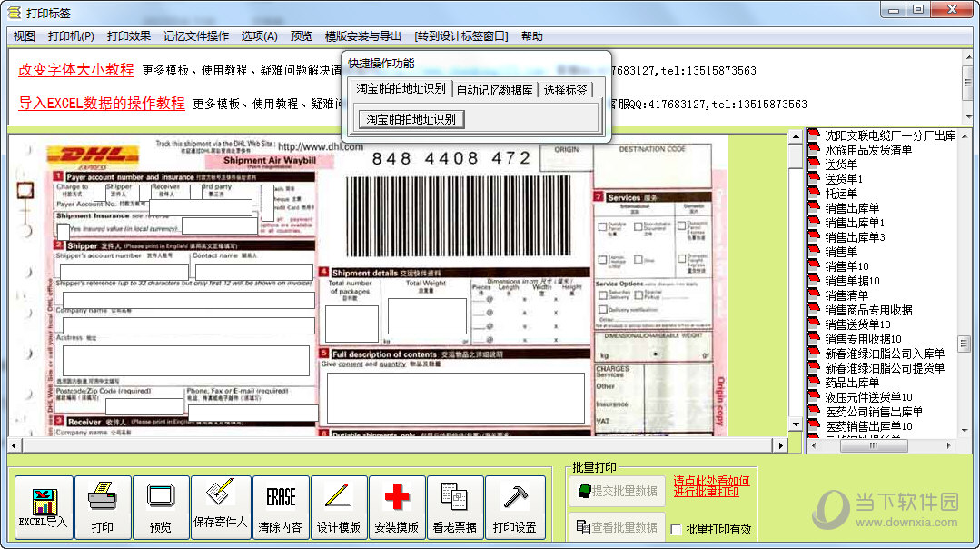This screenshot has height=549, width=980.
Task: Click template list vertical scroll thumb
Action: [x=965, y=344]
